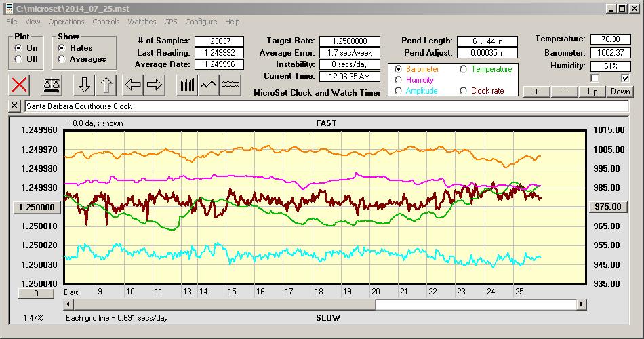Turn Plot On
Image resolution: width=644 pixels, height=339 pixels.
coord(18,48)
